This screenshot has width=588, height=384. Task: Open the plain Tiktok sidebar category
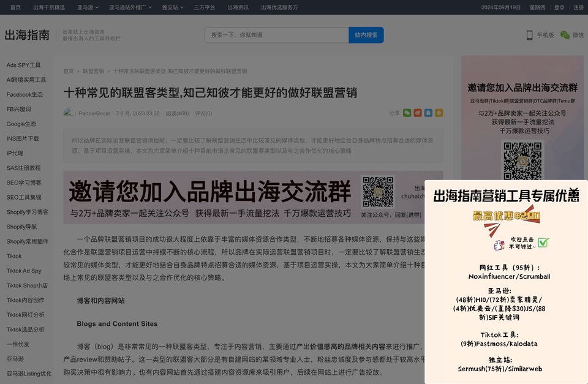(x=14, y=256)
